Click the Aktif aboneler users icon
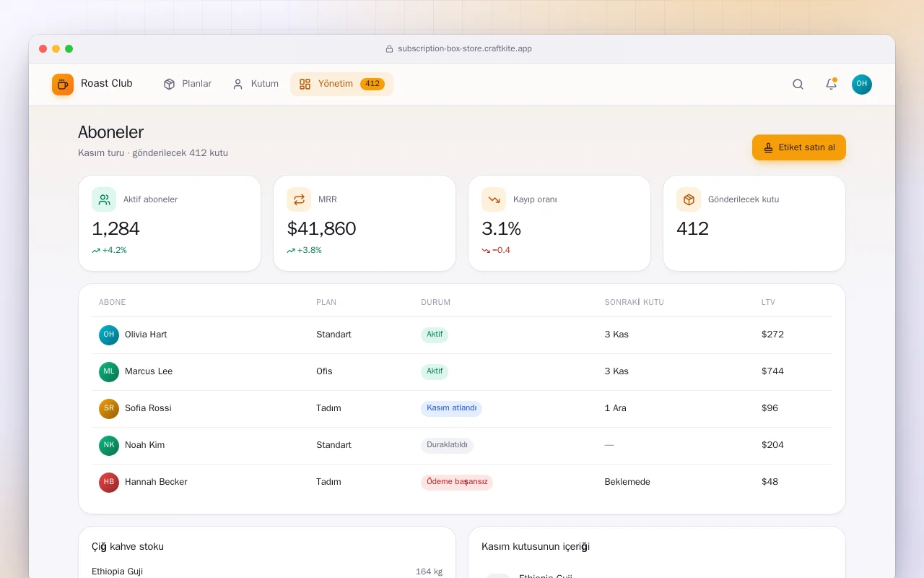Image resolution: width=924 pixels, height=578 pixels. (x=104, y=199)
